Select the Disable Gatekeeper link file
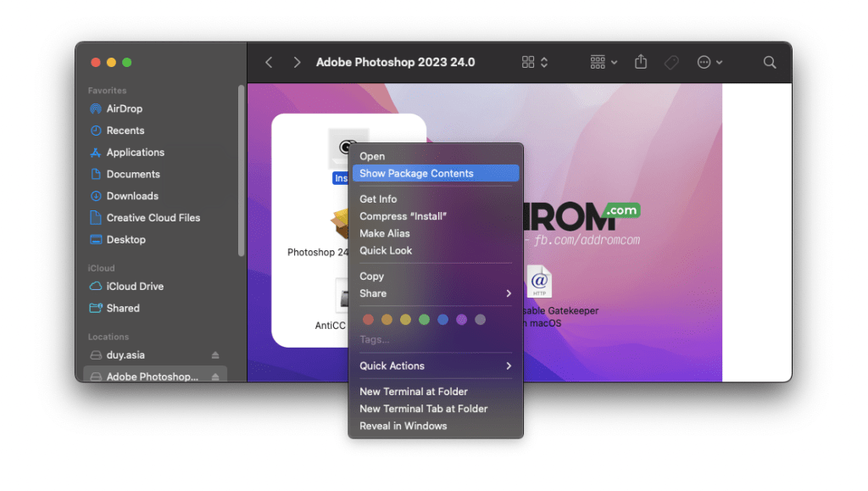 [539, 282]
